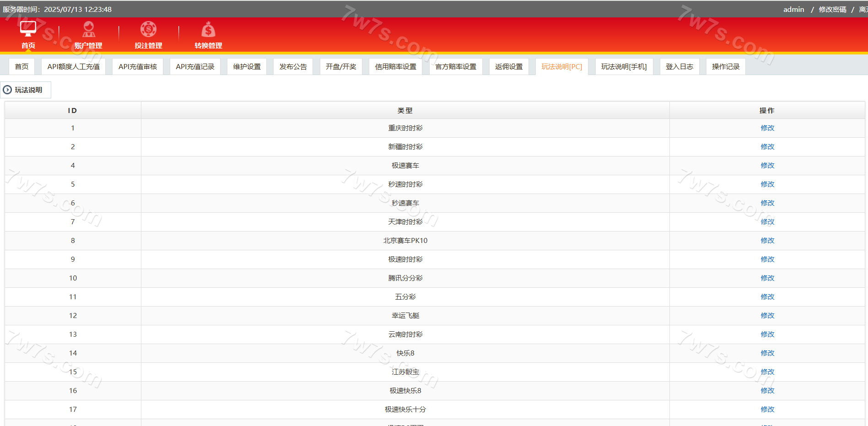Go to the 开盘/开奖 tab
Screen dimensions: 868x426
click(x=341, y=67)
